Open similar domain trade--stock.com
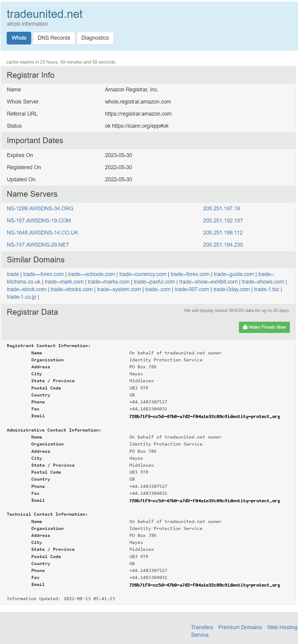298x644 pixels. coord(26,289)
